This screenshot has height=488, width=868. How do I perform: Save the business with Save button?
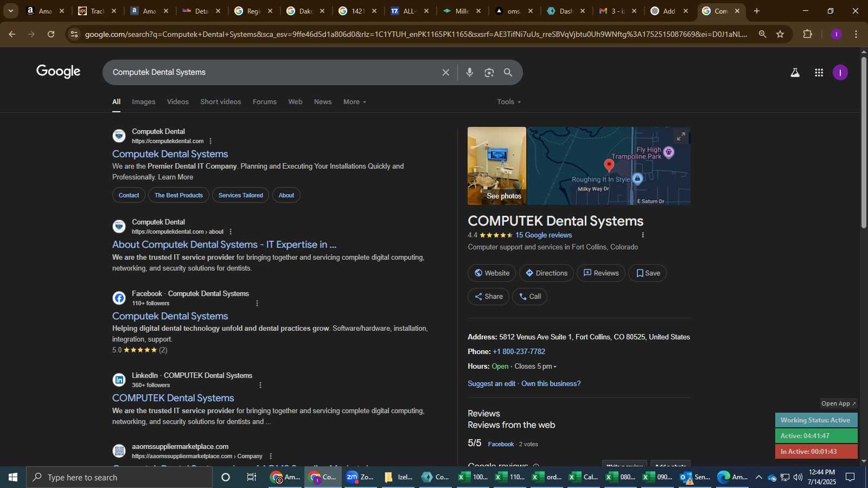click(x=648, y=273)
